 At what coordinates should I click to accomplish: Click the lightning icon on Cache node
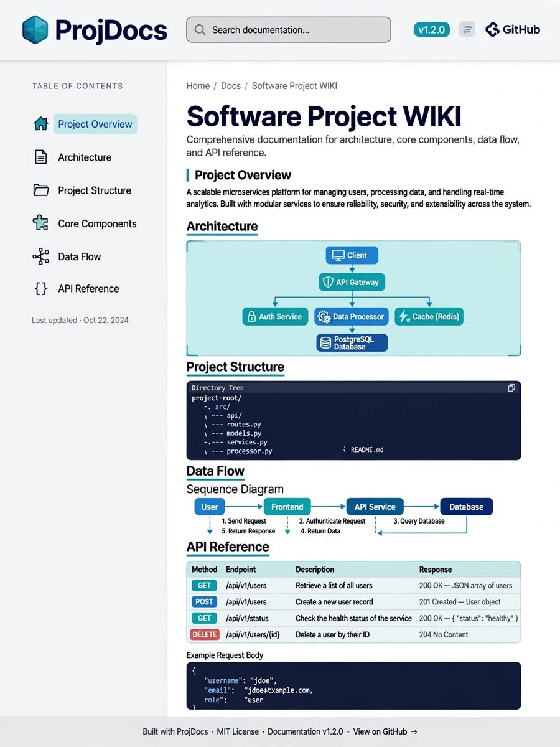pos(404,316)
